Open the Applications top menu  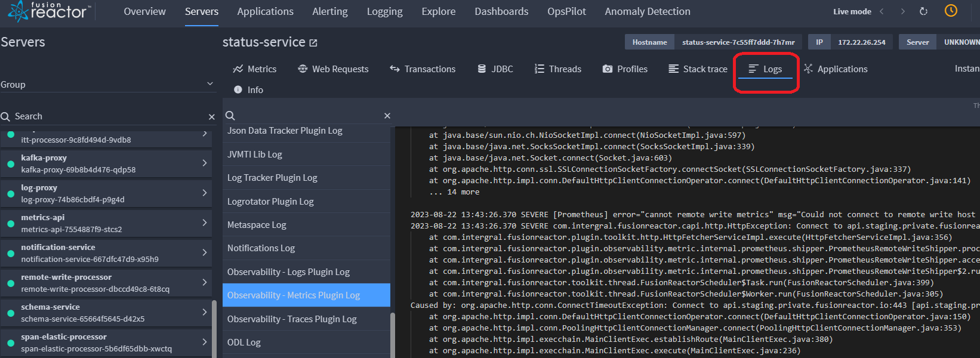265,11
